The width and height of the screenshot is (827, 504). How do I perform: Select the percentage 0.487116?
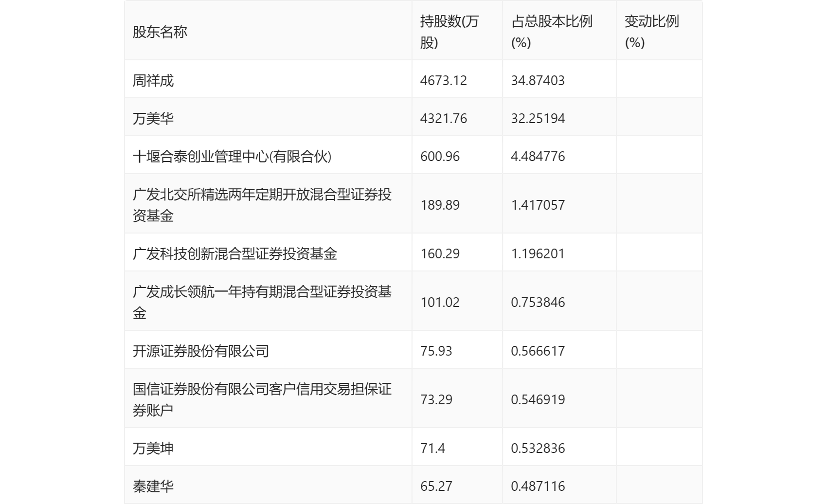point(538,486)
